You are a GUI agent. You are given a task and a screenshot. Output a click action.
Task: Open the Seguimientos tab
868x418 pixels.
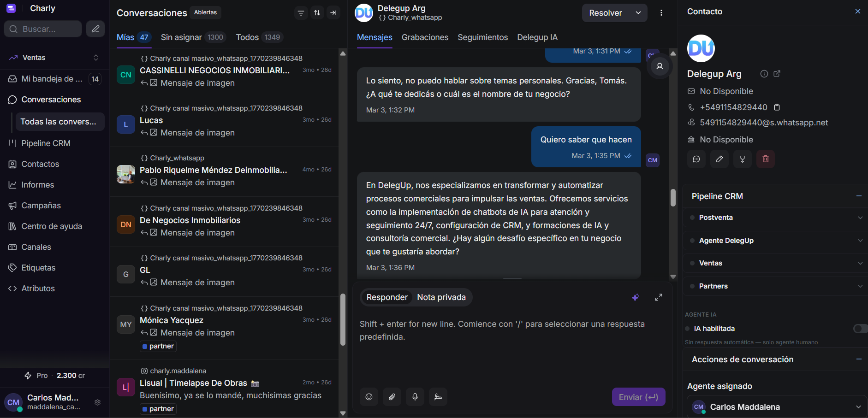click(482, 37)
